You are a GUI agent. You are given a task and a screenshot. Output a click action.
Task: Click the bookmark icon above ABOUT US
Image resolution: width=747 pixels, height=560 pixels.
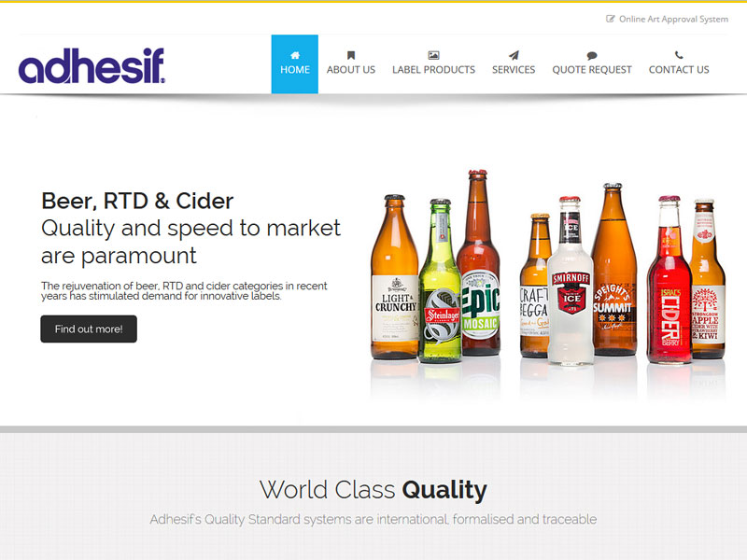[x=351, y=55]
